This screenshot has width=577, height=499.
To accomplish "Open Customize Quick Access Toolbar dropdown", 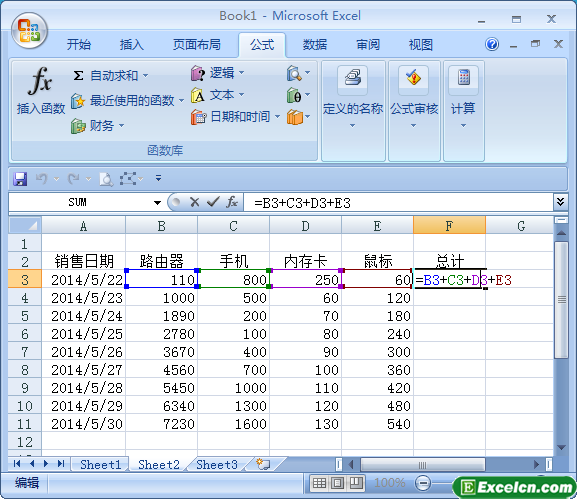I will coord(158,178).
